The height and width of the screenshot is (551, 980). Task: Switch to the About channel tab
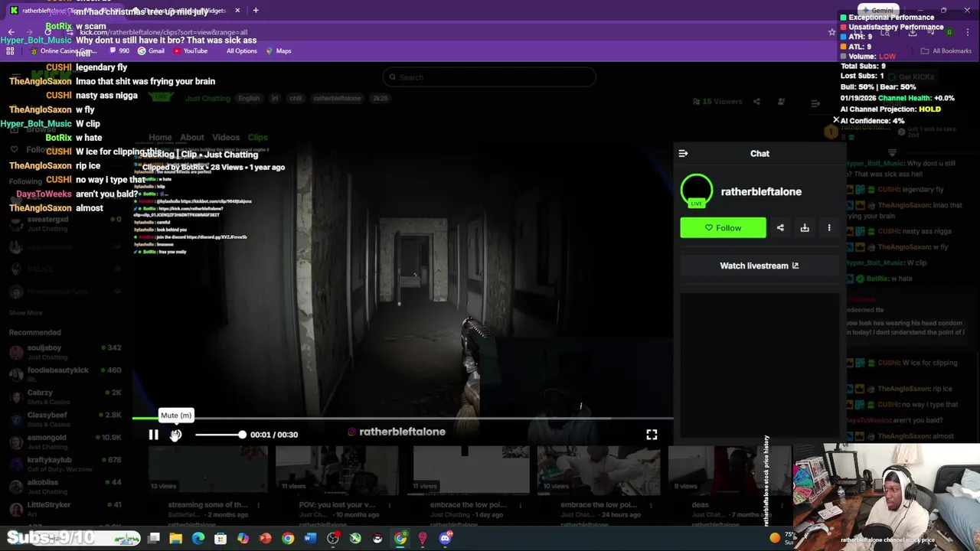tap(192, 138)
